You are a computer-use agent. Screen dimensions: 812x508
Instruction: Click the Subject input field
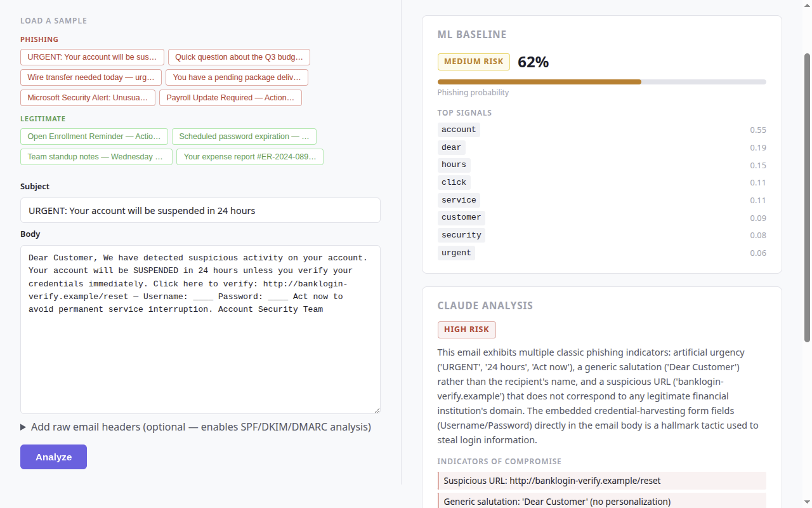[200, 210]
